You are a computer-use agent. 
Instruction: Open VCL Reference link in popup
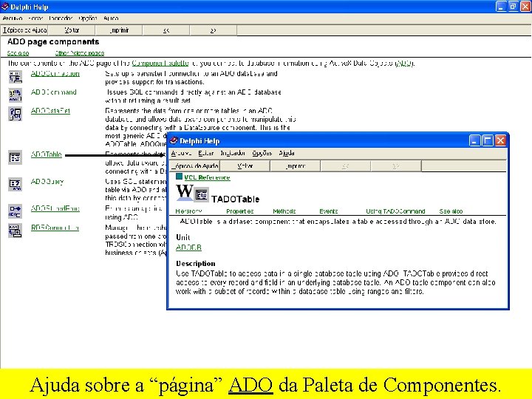click(x=207, y=177)
